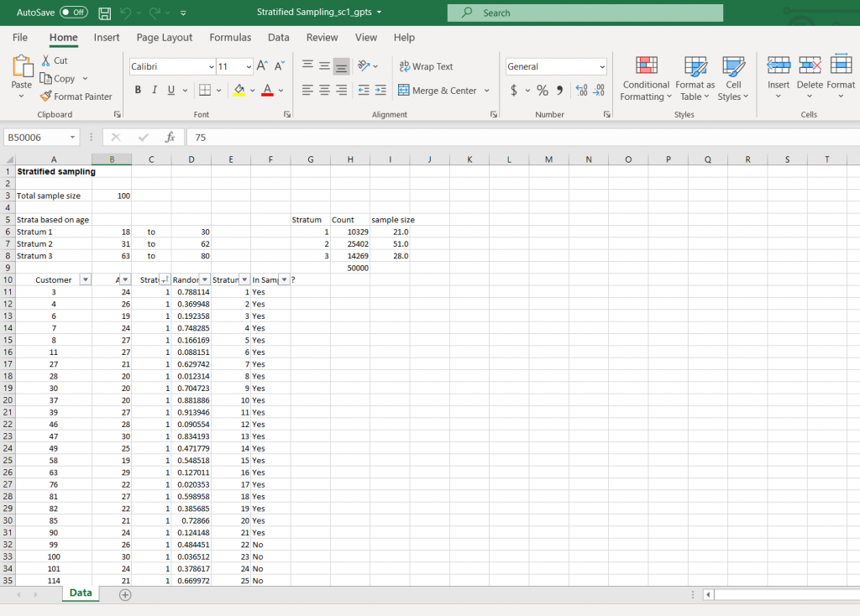Add a new sheet with plus icon
Screen dimensions: 860x616
click(125, 595)
